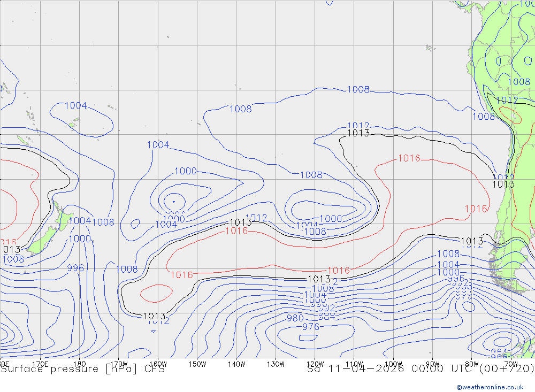Click the red 1016 label next to black 1013 at 140W
Viewport: 535px width, 392px height.
[x=236, y=231]
